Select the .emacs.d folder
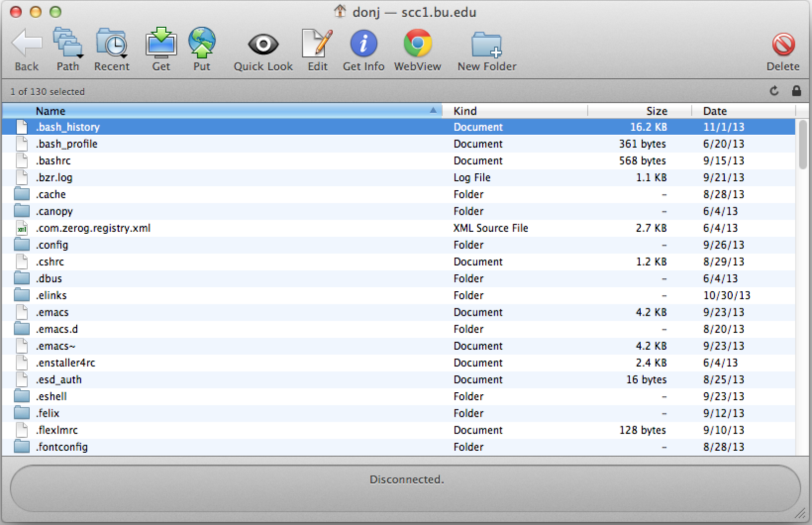The width and height of the screenshot is (812, 525). pyautogui.click(x=399, y=329)
